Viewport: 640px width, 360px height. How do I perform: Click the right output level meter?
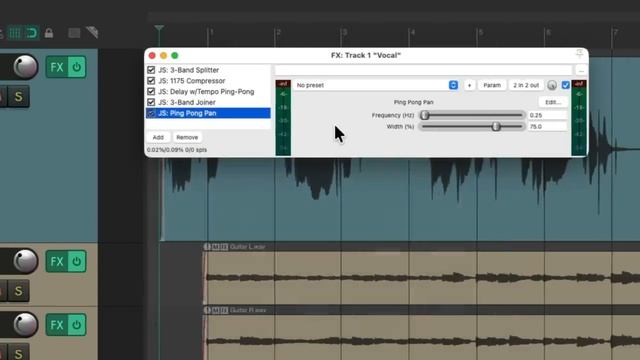tap(579, 118)
